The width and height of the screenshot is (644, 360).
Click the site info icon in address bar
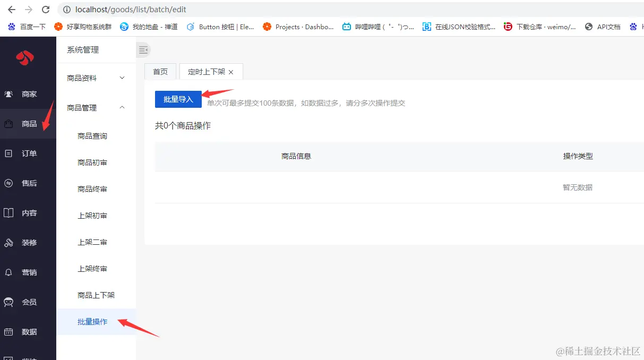[x=66, y=10]
